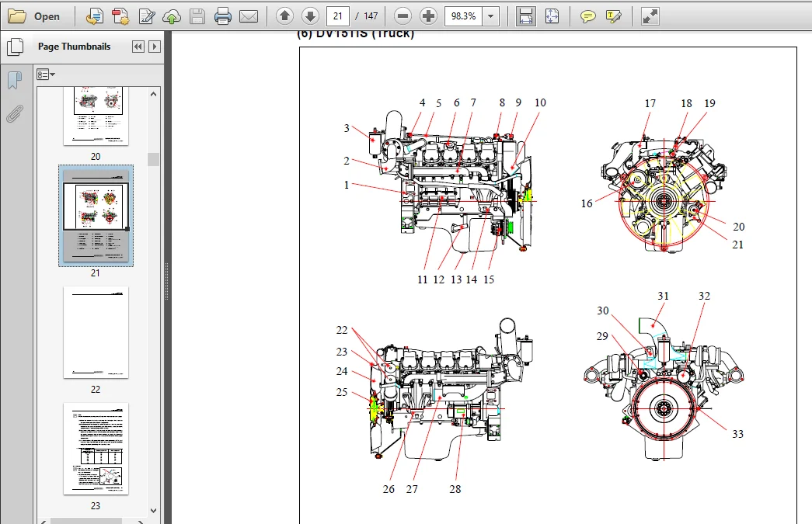Image resolution: width=812 pixels, height=524 pixels.
Task: Zoom in with the plus button
Action: pos(428,16)
